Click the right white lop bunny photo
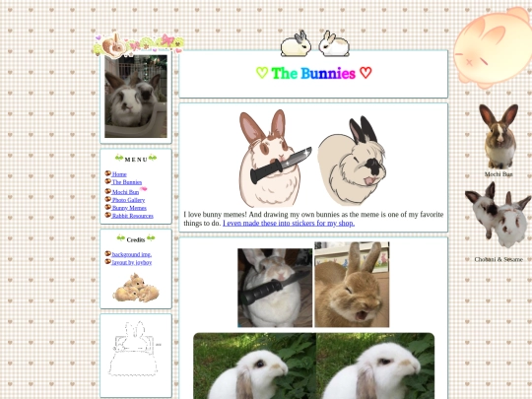 pyautogui.click(x=375, y=366)
